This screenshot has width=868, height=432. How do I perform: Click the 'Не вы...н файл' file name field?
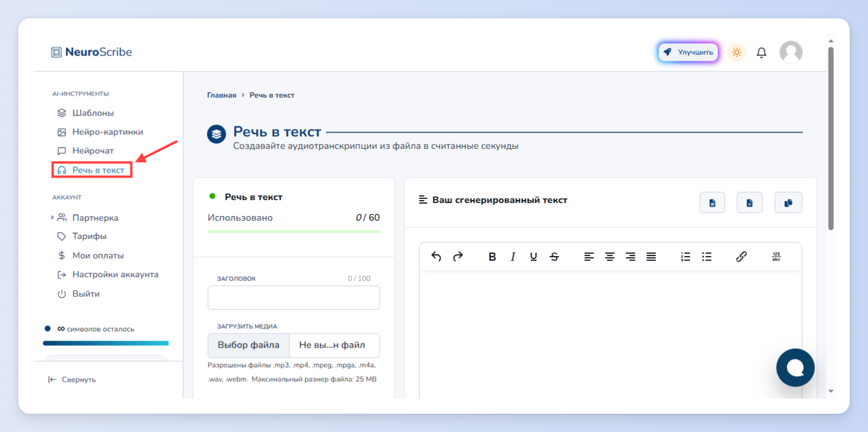pyautogui.click(x=334, y=345)
